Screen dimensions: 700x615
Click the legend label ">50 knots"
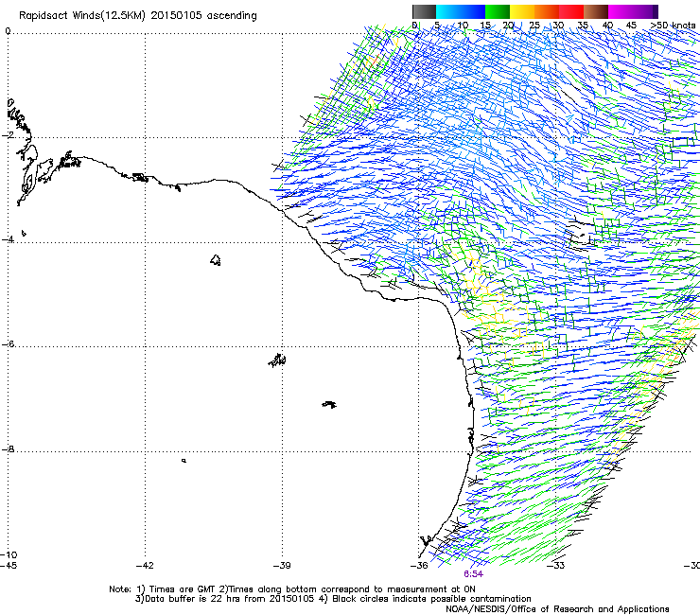click(x=673, y=25)
